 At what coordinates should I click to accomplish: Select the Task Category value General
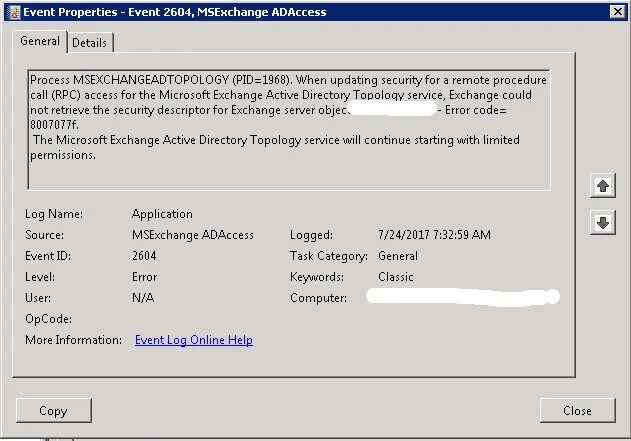click(398, 256)
